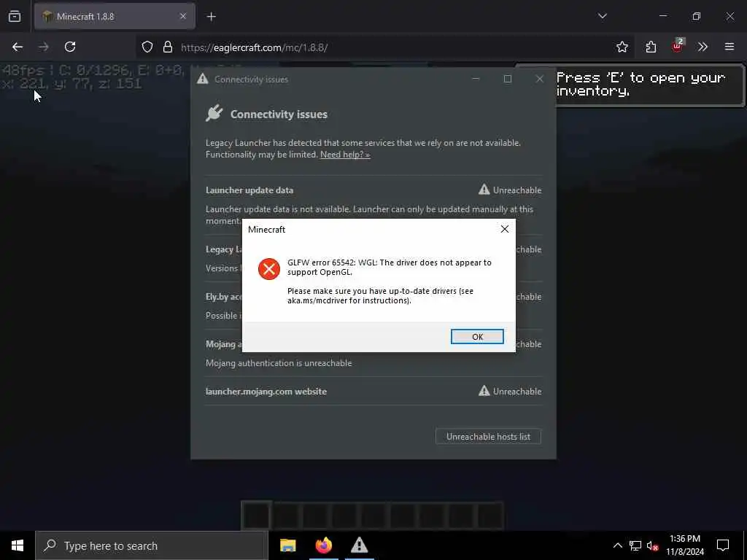Click OK in the Minecraft error dialog
This screenshot has height=560, width=747.
tap(477, 337)
